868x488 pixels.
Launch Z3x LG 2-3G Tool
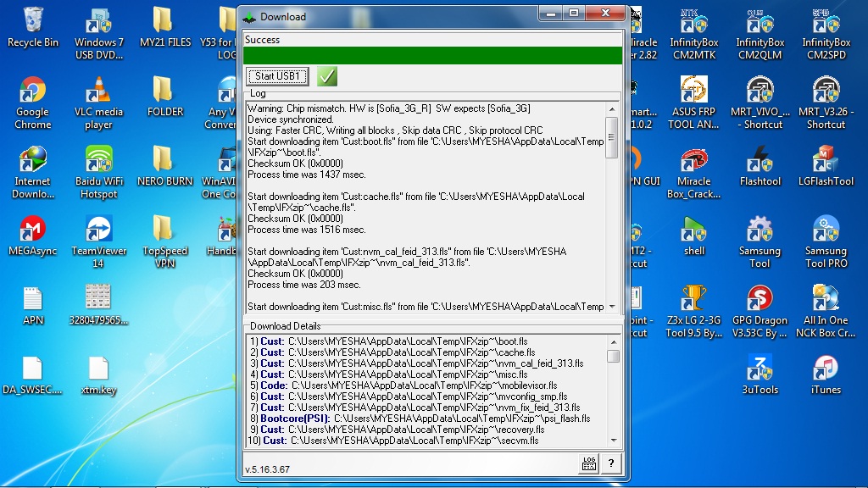(x=693, y=312)
